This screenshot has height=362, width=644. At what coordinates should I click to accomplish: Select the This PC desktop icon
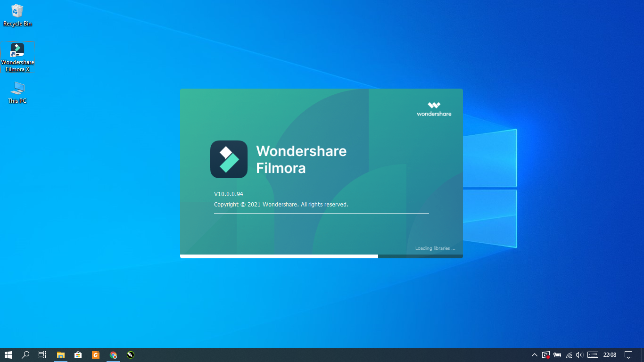click(17, 92)
